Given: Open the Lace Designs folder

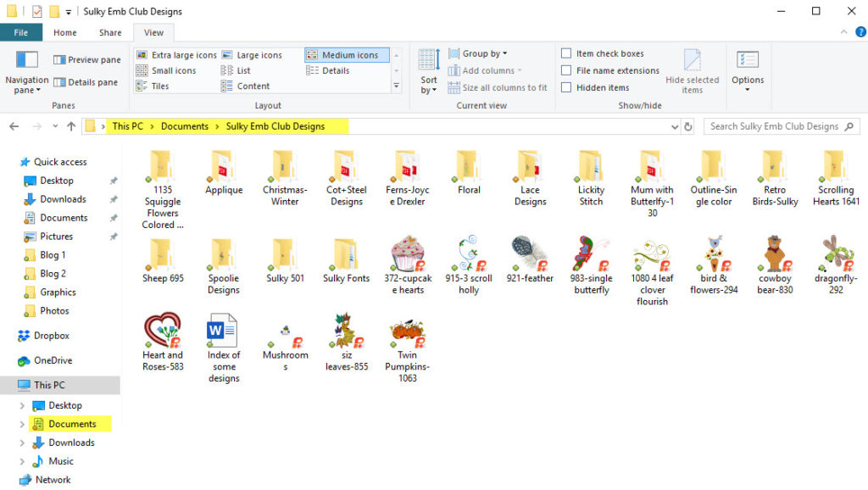Looking at the screenshot, I should click(530, 178).
